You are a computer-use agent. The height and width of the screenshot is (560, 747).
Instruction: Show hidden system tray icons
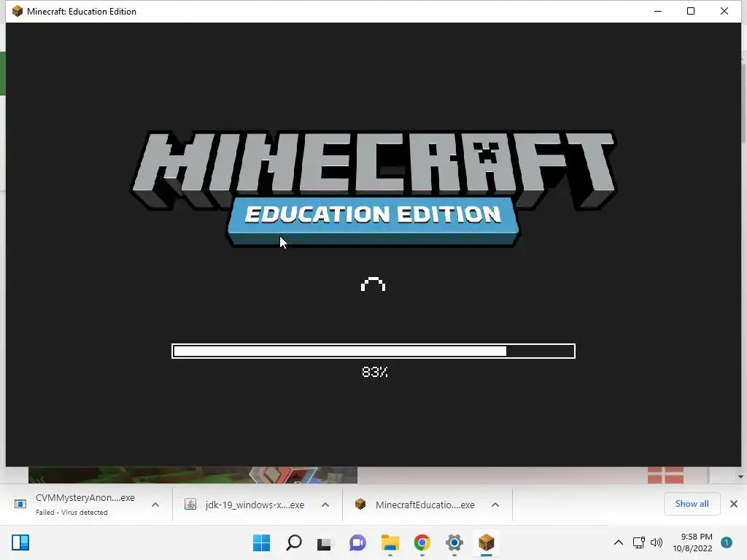tap(619, 542)
